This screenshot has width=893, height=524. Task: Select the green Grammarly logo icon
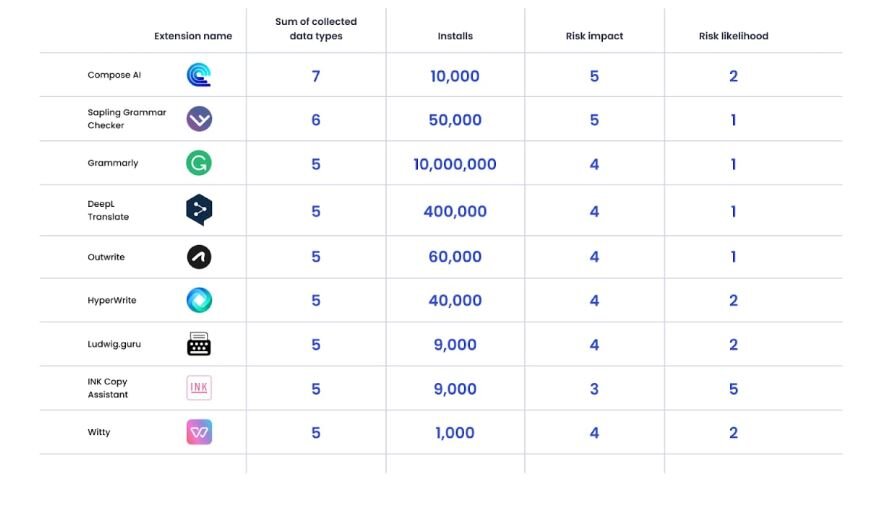[x=199, y=163]
